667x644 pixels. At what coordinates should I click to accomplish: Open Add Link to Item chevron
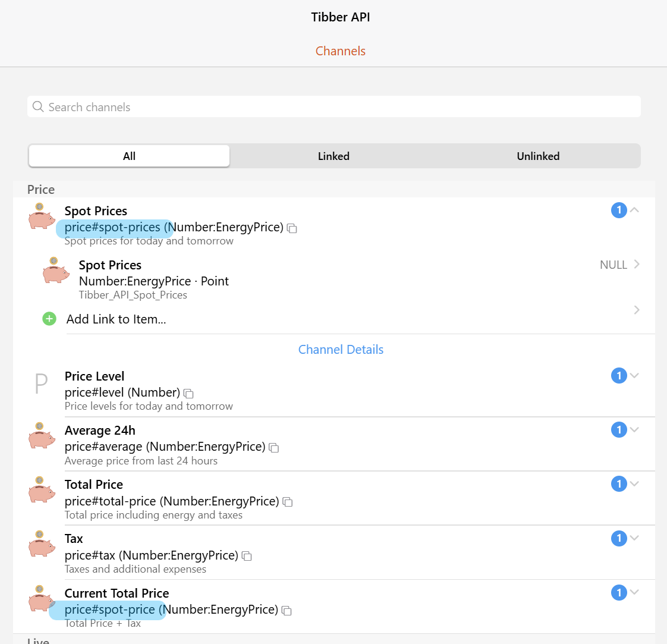637,310
